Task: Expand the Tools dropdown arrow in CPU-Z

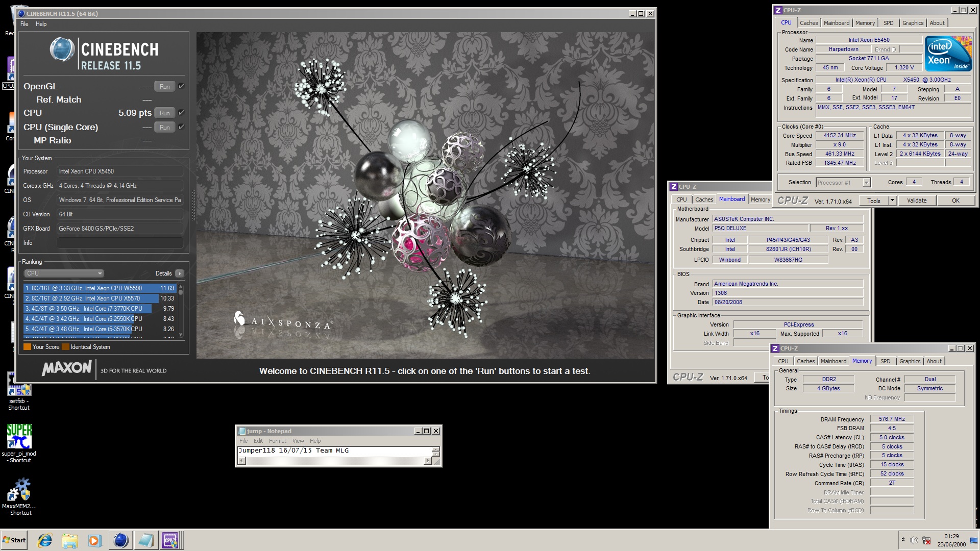Action: (x=893, y=201)
